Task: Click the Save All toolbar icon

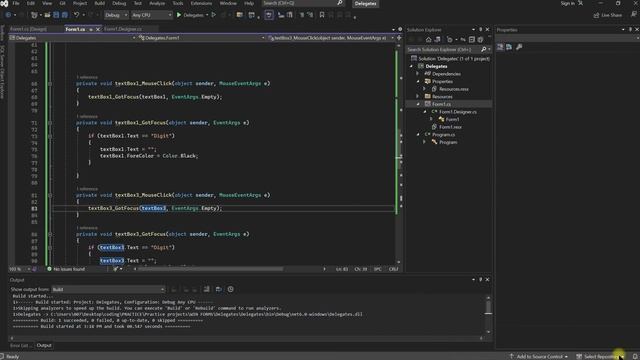Action: (64, 15)
